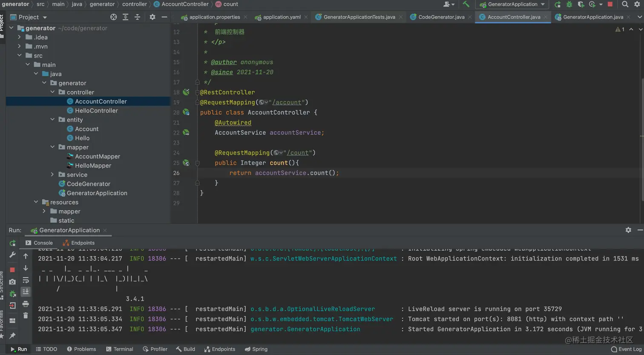
Task: Open the Project view dropdown
Action: click(x=29, y=17)
